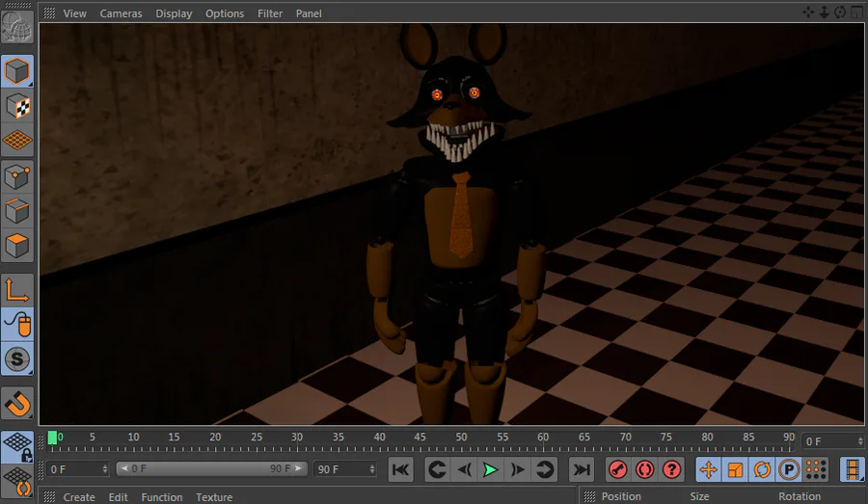This screenshot has height=504, width=868.
Task: Click the Make Editable globe icon
Action: point(17,27)
